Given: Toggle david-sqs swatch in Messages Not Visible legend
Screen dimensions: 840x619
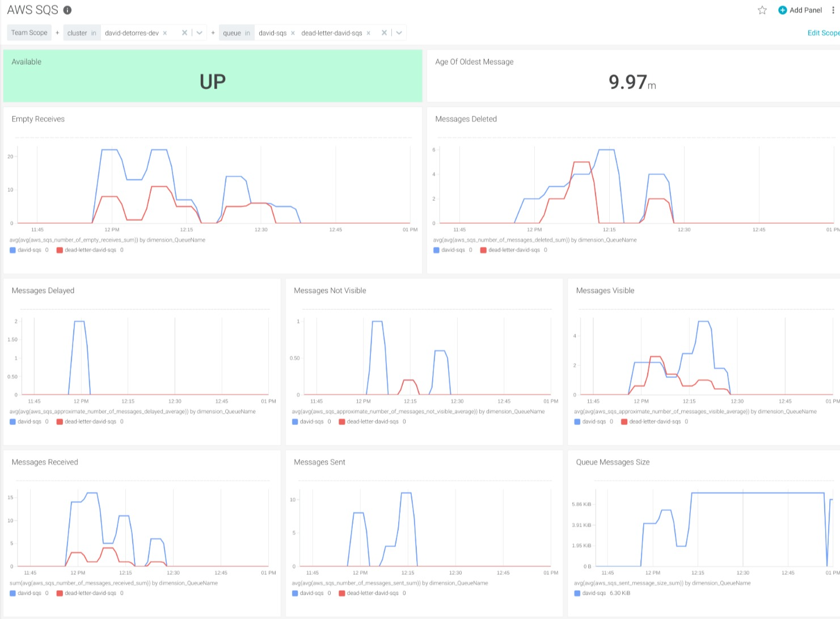Looking at the screenshot, I should click(295, 422).
